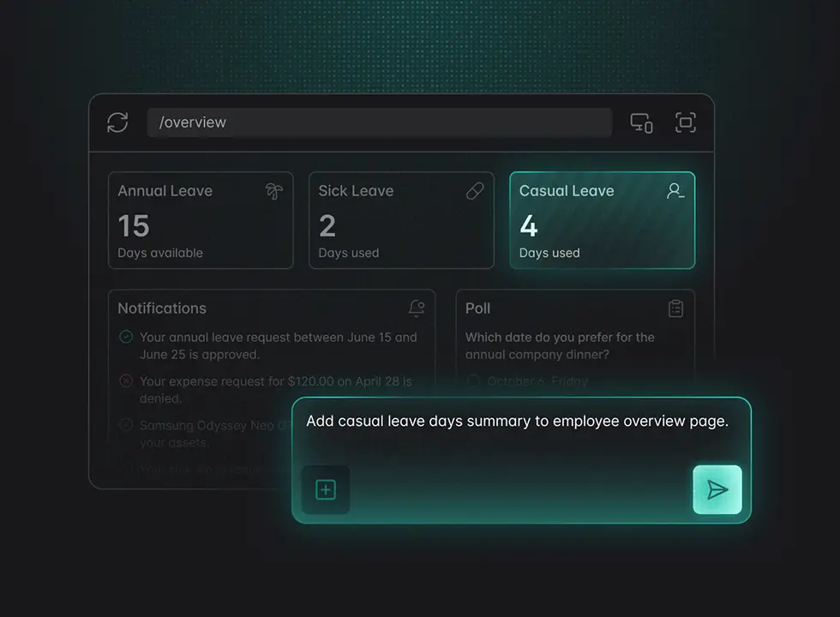Select the highlighted Casual Leave card
The height and width of the screenshot is (617, 840).
click(x=602, y=221)
